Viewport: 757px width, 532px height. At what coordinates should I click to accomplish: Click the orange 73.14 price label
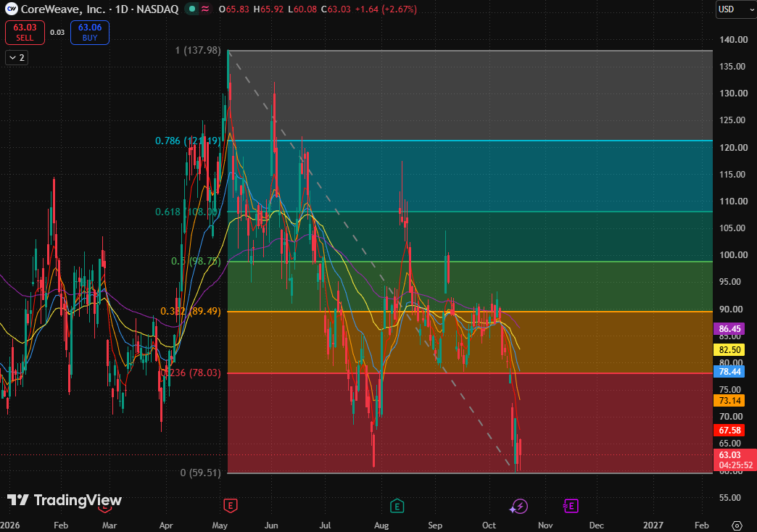coord(729,400)
